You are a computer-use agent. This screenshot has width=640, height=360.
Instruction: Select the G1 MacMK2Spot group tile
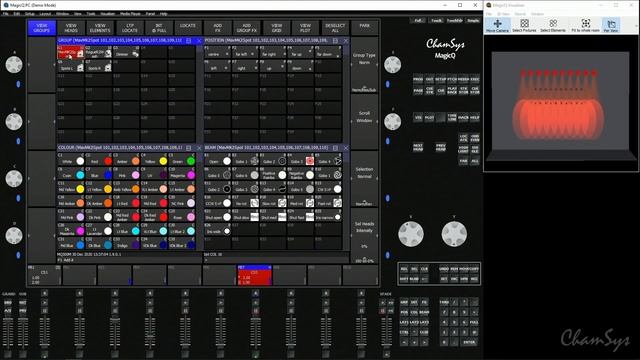[x=71, y=52]
